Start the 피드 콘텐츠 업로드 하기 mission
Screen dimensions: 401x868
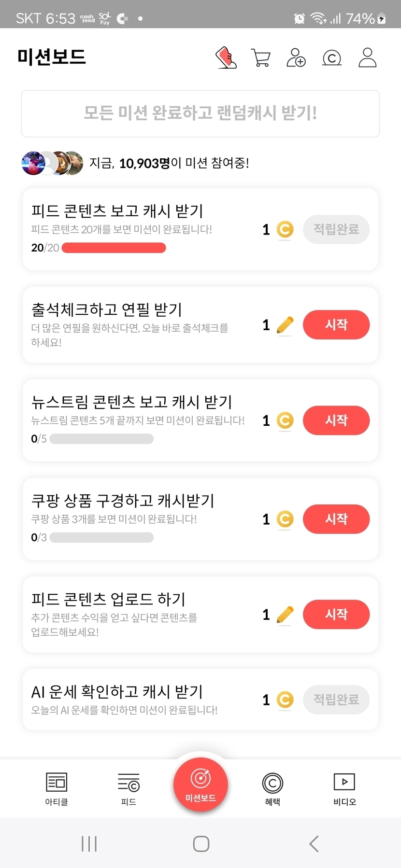pyautogui.click(x=336, y=614)
